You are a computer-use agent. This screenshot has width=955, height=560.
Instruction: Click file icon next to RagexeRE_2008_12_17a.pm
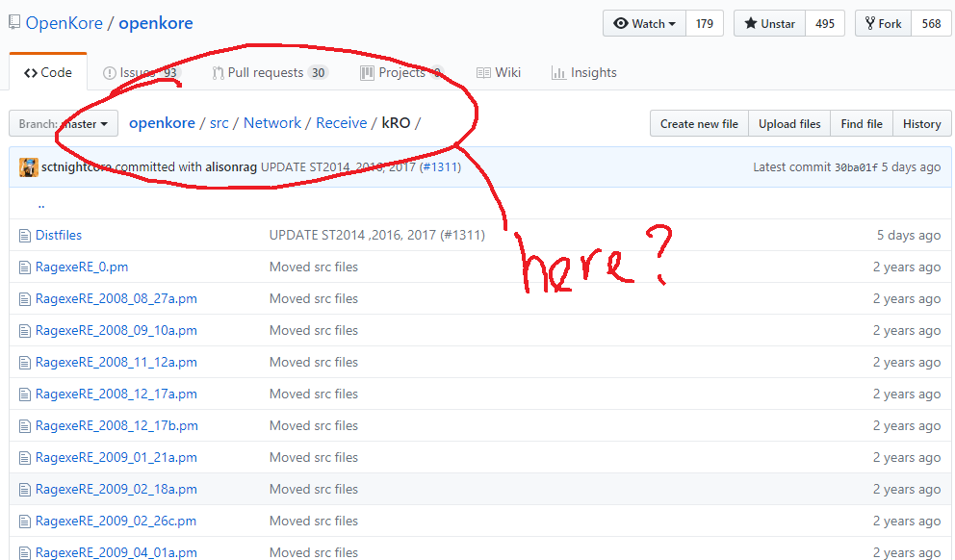(x=24, y=395)
